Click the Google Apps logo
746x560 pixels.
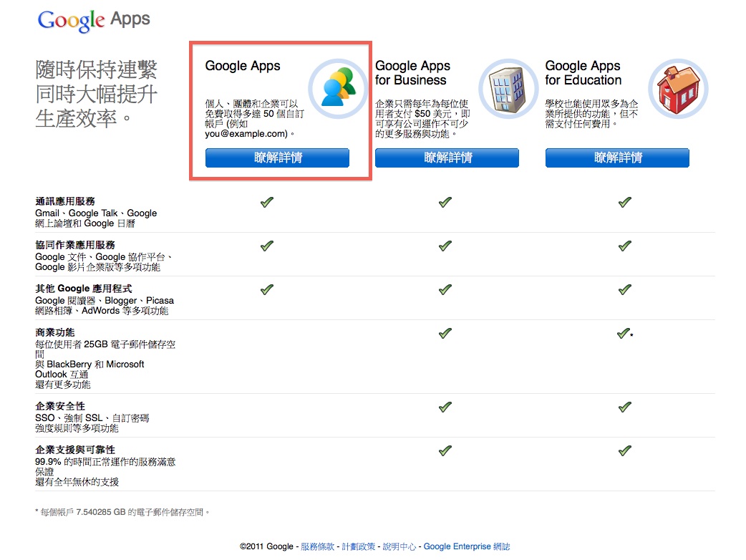coord(94,21)
